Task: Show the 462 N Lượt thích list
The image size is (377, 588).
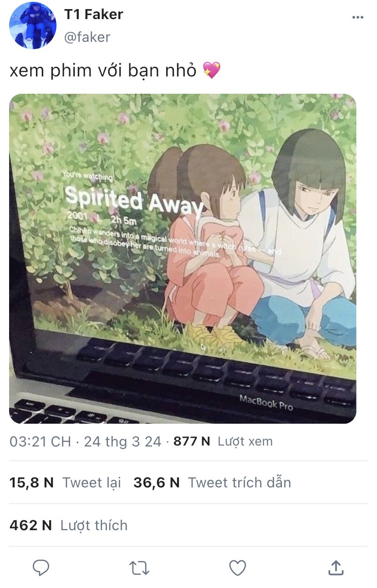Action: click(68, 525)
